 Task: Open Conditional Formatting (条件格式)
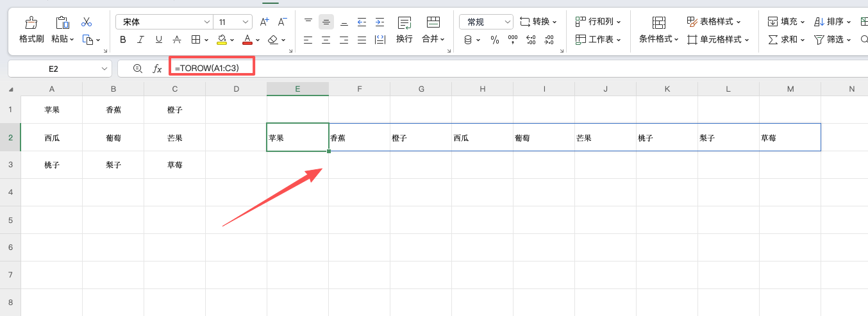[659, 30]
